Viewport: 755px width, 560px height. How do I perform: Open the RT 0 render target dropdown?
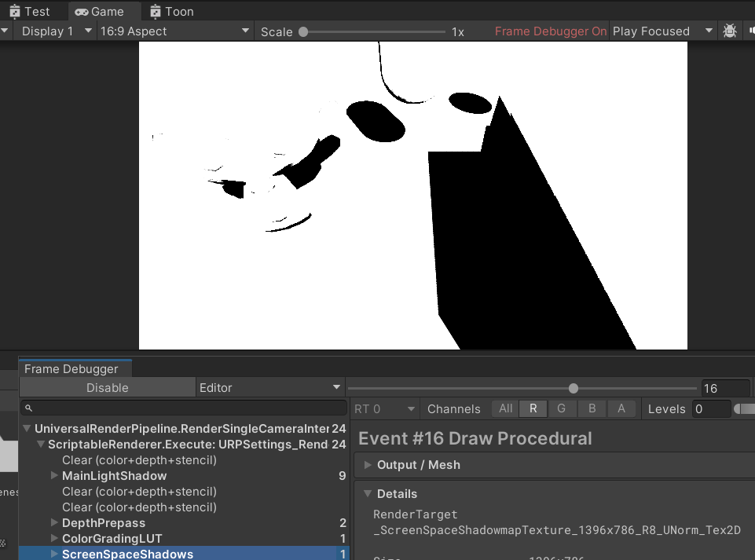tap(384, 408)
